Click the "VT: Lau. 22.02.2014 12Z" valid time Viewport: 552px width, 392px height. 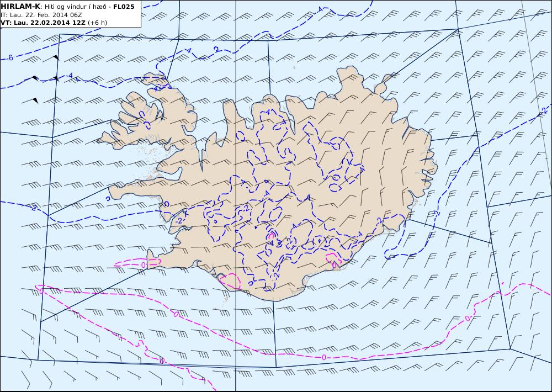point(43,23)
